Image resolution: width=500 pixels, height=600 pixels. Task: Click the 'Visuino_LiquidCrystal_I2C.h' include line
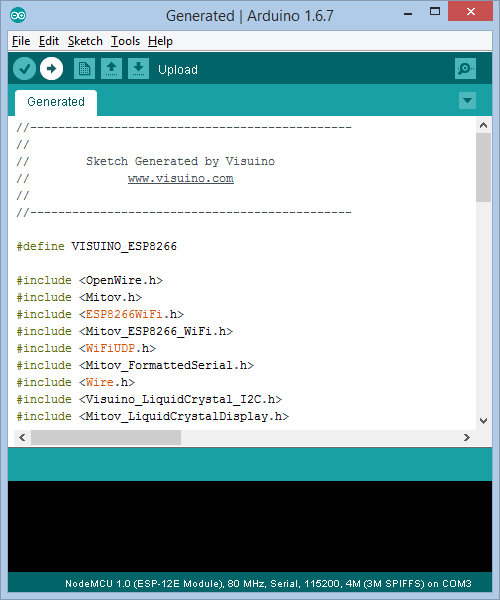coord(149,399)
